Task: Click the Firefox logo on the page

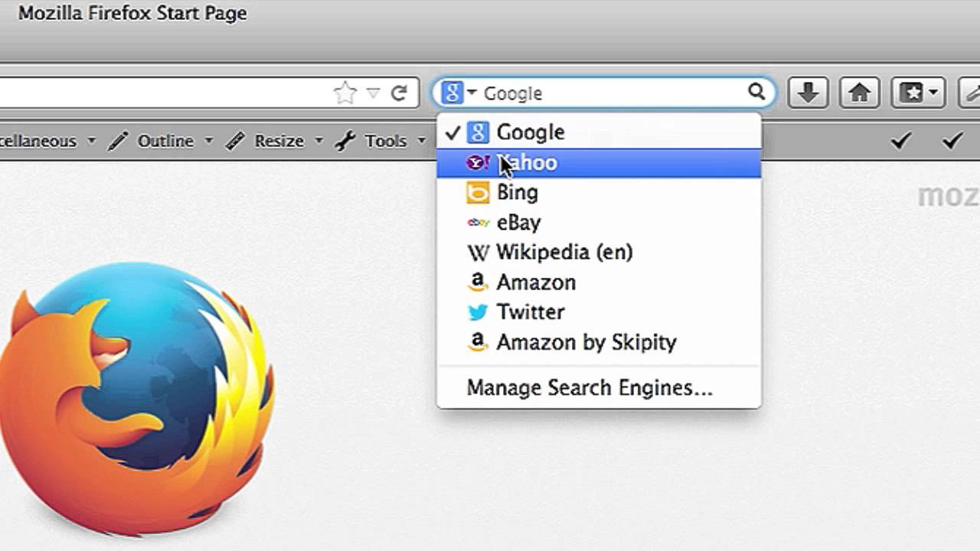Action: (x=138, y=398)
